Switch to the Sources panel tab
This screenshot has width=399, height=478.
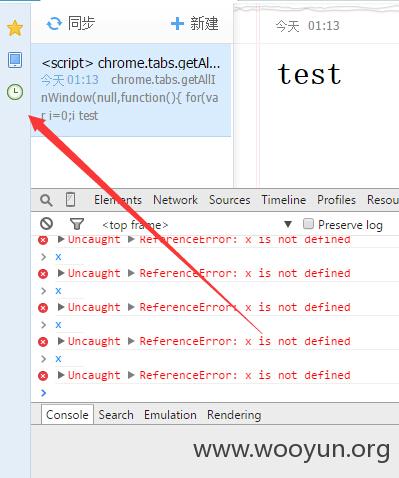click(x=229, y=200)
